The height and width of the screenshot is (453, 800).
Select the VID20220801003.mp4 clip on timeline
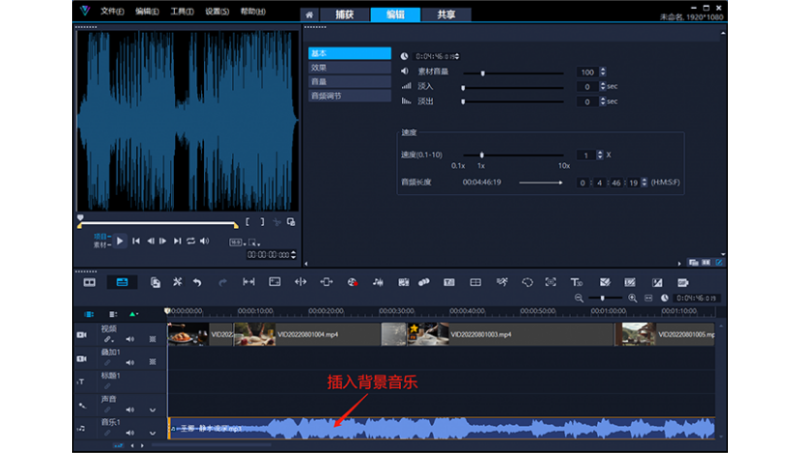(x=511, y=335)
